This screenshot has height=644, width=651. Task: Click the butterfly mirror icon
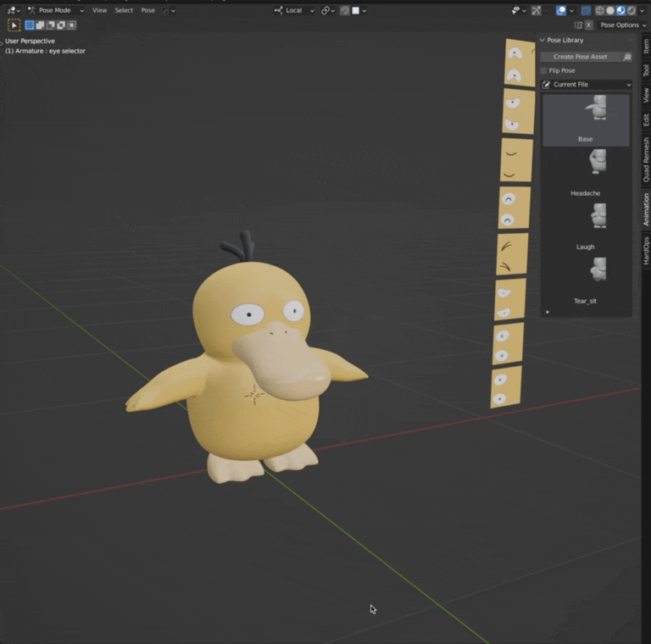click(578, 25)
